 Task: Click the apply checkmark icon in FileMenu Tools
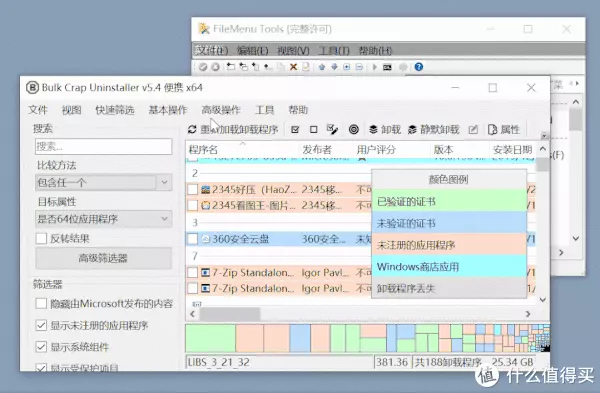pos(203,67)
